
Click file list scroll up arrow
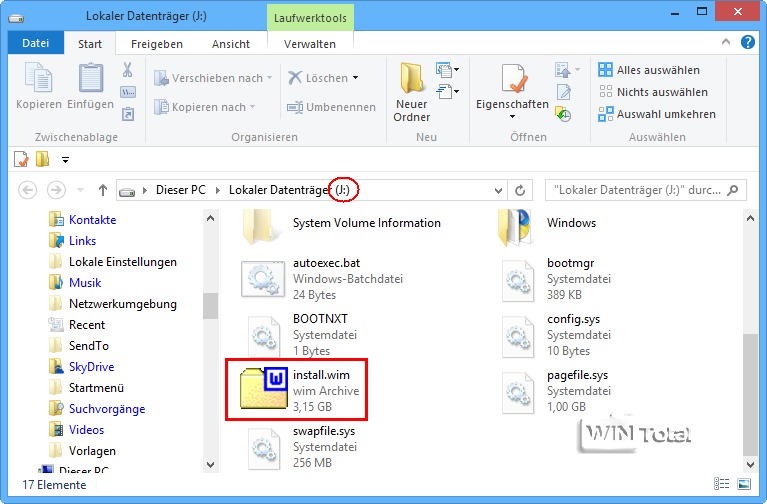(750, 219)
